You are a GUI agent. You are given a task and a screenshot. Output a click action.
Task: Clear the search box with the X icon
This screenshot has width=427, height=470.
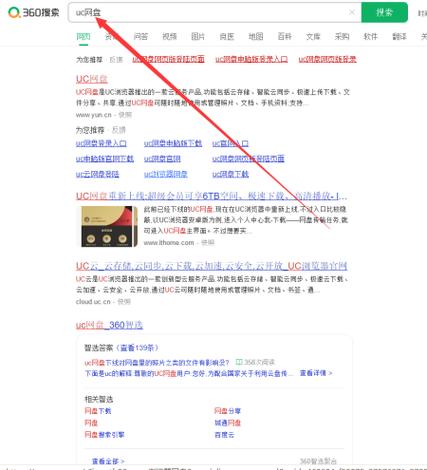pos(352,12)
